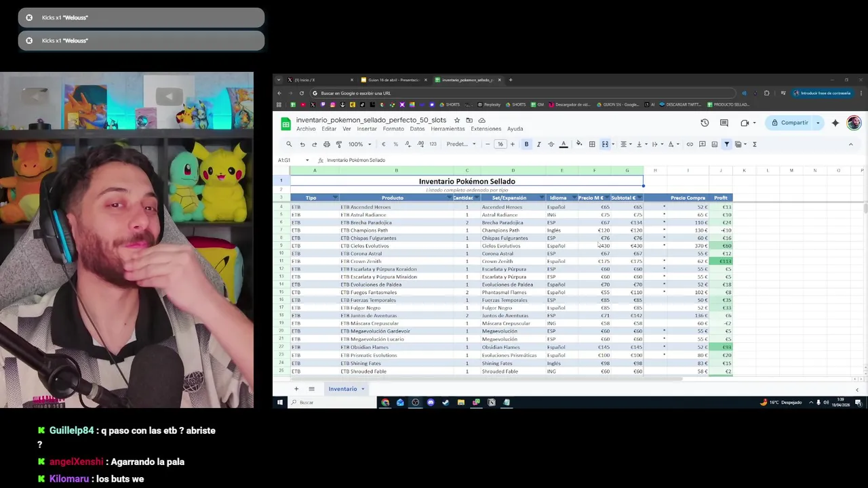Redo the last action in Sheets

tap(314, 144)
